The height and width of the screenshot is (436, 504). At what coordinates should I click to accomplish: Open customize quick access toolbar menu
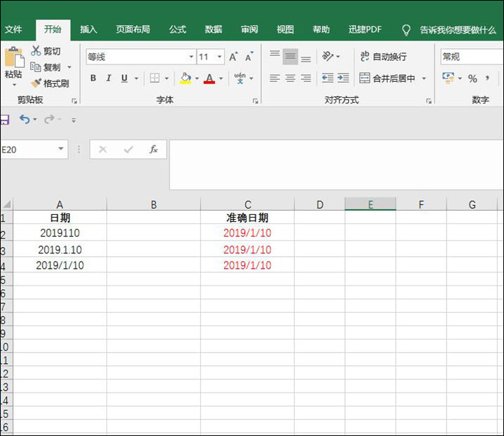(73, 120)
